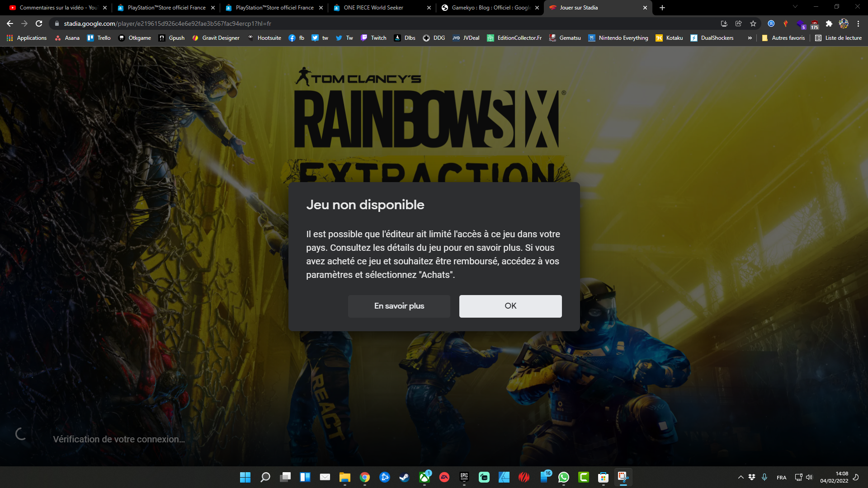Click the microphone tray icon

(x=764, y=477)
